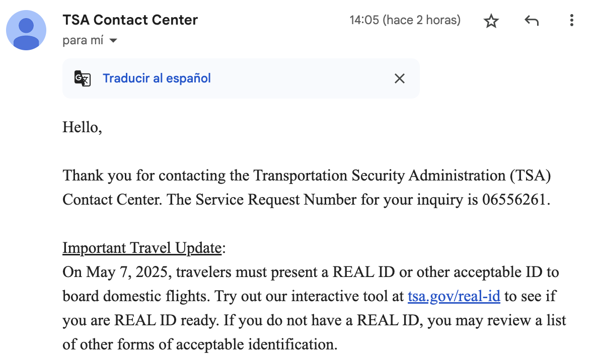The height and width of the screenshot is (364, 599).
Task: Click the Google Translate icon in banner
Action: point(83,78)
